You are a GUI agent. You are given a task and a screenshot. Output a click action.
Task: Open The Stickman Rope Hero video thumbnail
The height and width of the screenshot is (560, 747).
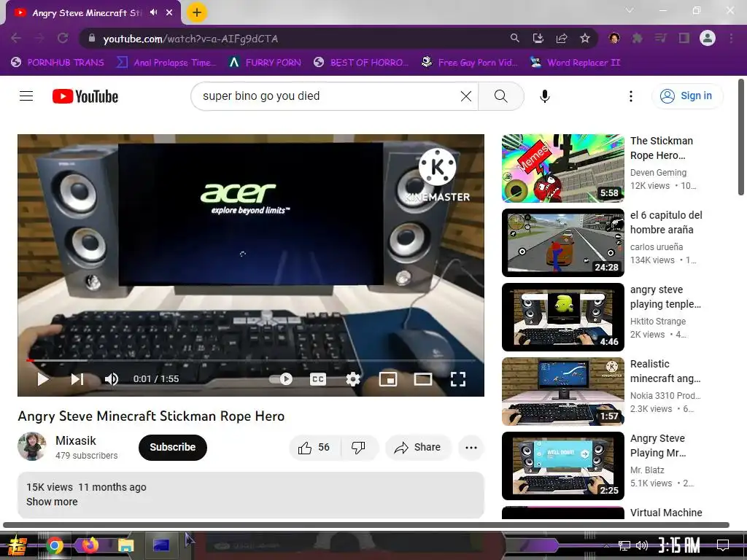[562, 168]
